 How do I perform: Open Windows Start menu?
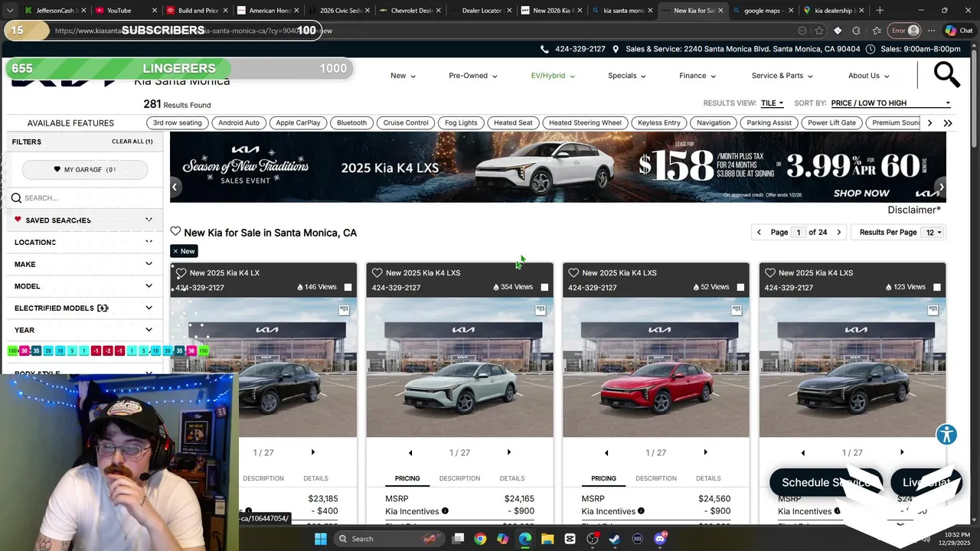click(x=321, y=539)
